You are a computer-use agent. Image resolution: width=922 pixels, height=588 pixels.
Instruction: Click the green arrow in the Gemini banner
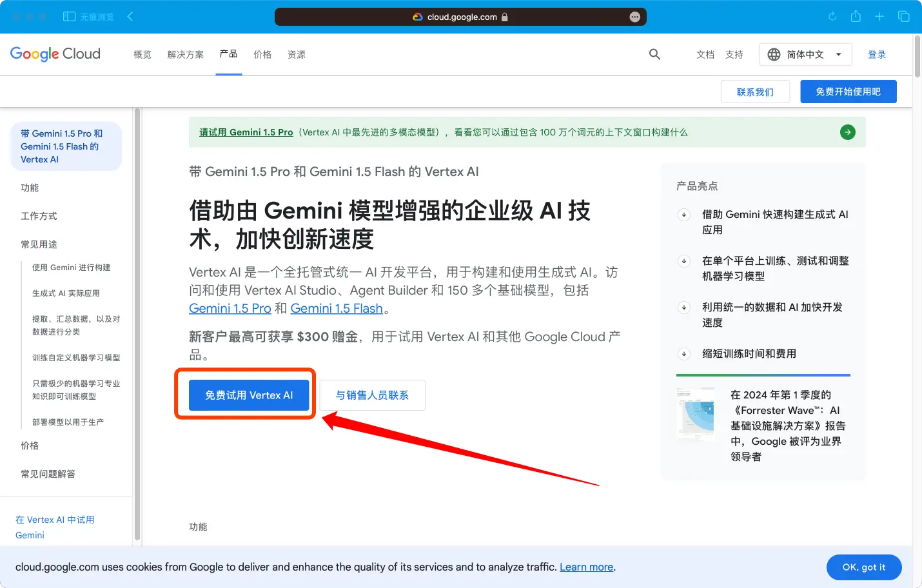point(848,132)
